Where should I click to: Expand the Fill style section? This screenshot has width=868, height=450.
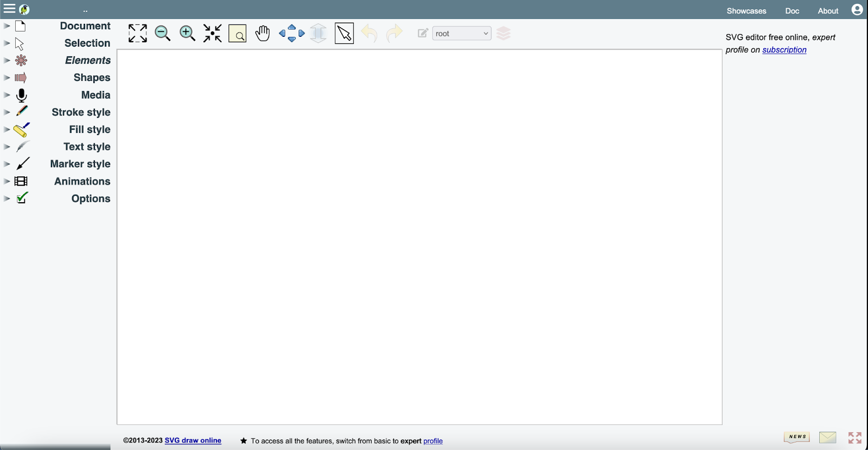point(90,130)
